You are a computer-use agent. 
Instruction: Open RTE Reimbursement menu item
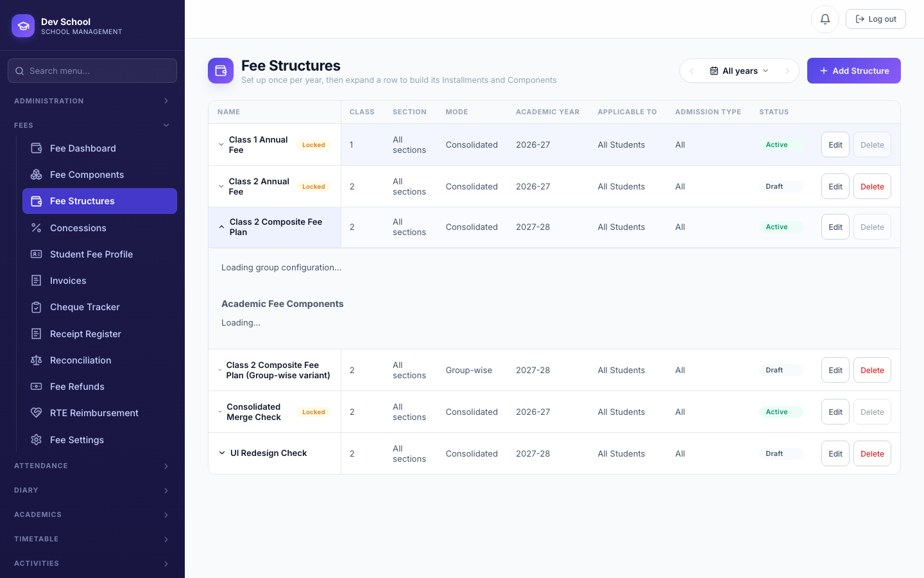[x=99, y=413]
